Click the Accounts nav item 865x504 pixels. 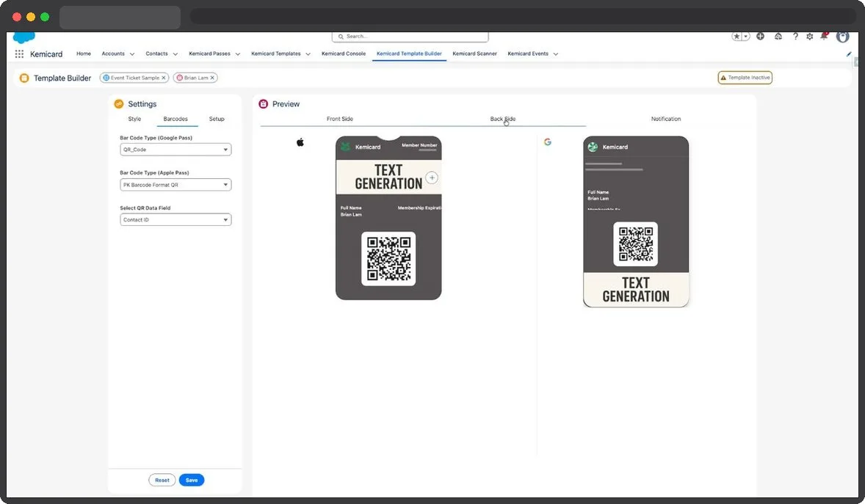coord(113,54)
